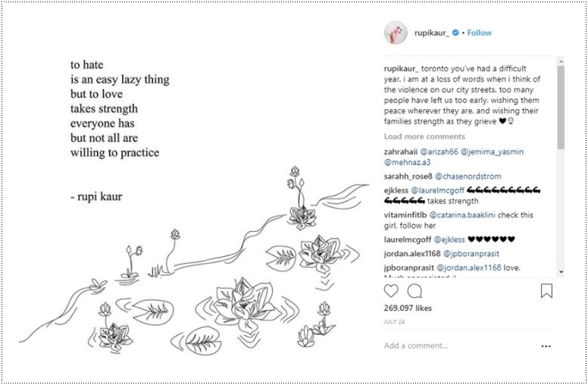Follow the rupikaur_ account
This screenshot has width=588, height=385.
[x=480, y=33]
